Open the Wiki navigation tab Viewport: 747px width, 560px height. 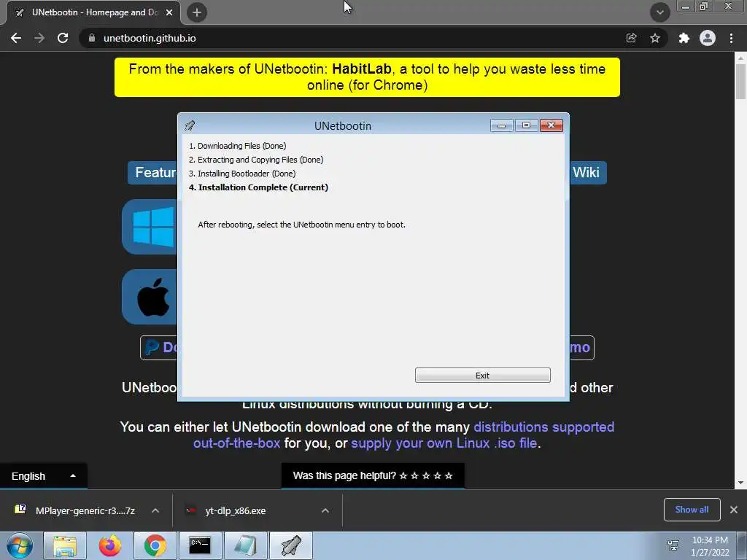pos(587,172)
